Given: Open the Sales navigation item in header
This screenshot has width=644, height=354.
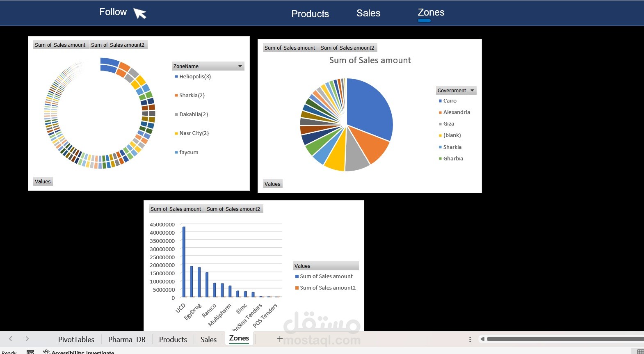Looking at the screenshot, I should pyautogui.click(x=368, y=13).
